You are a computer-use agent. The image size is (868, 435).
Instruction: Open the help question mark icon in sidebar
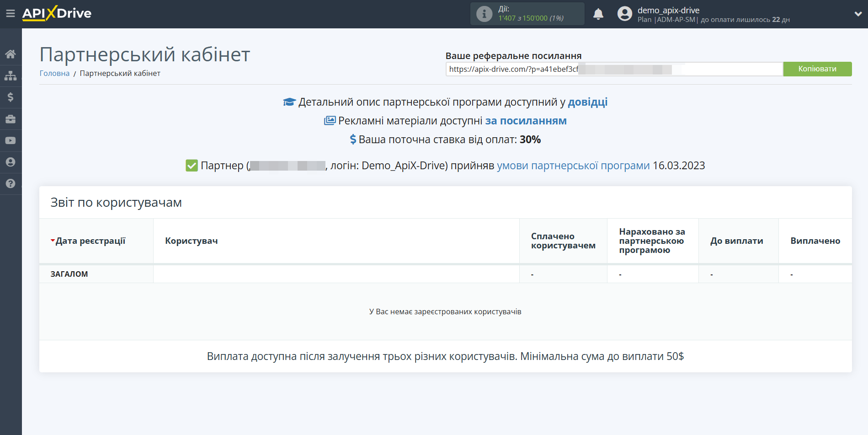pyautogui.click(x=11, y=183)
